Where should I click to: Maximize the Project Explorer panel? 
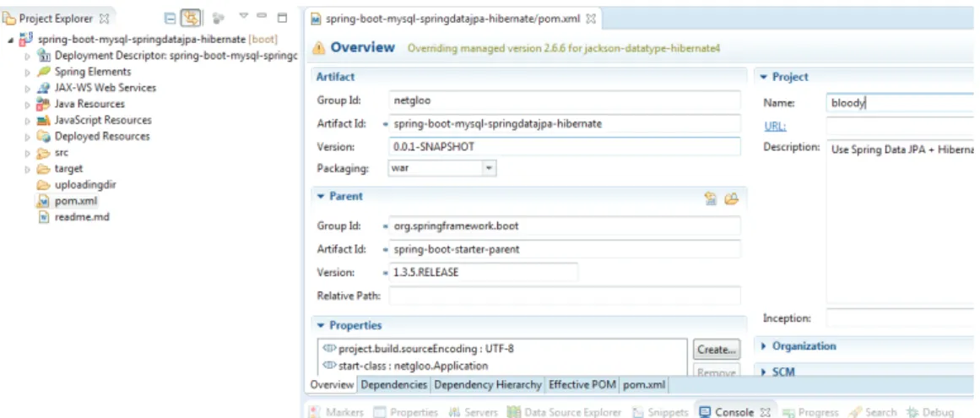[x=282, y=17]
